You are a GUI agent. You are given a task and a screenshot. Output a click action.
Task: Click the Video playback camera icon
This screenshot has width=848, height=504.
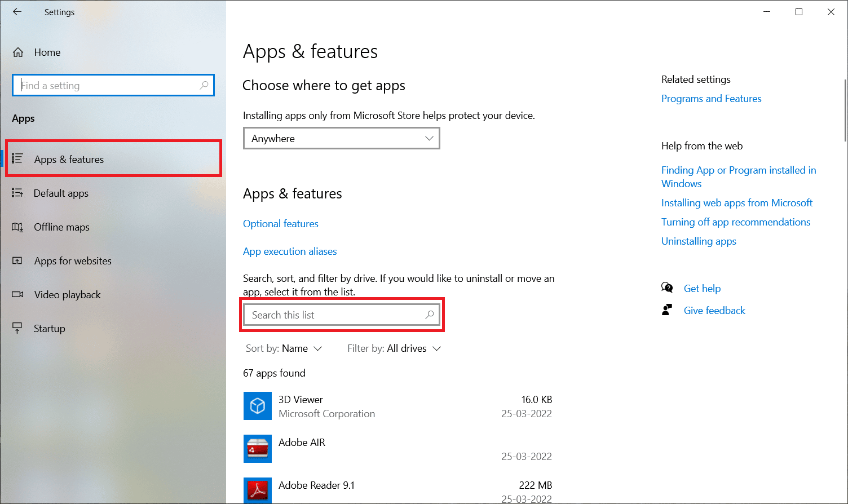17,294
